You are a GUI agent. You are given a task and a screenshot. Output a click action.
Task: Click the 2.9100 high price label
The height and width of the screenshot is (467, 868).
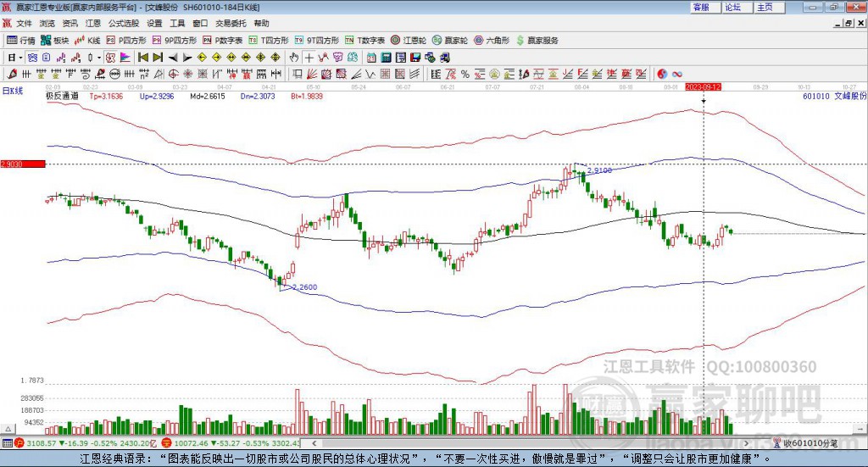(599, 170)
